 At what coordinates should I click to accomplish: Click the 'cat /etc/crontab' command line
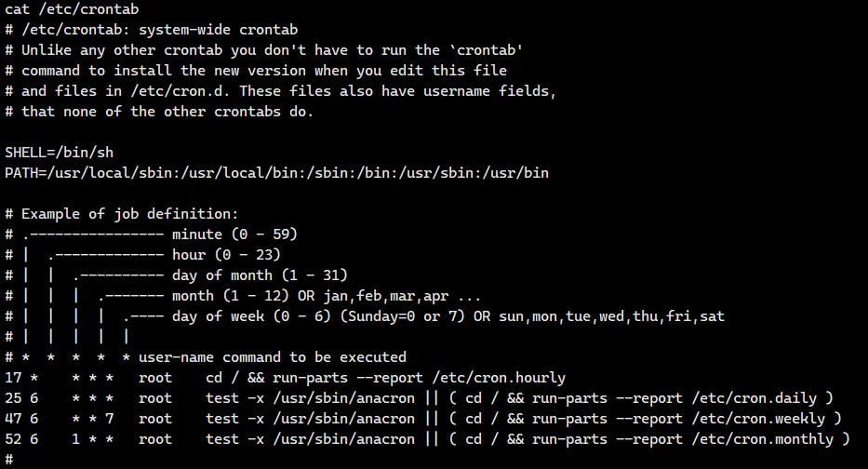click(72, 9)
